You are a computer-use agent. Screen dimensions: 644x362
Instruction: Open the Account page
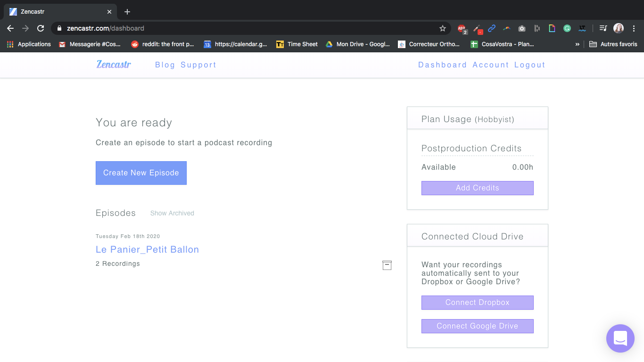pyautogui.click(x=491, y=65)
